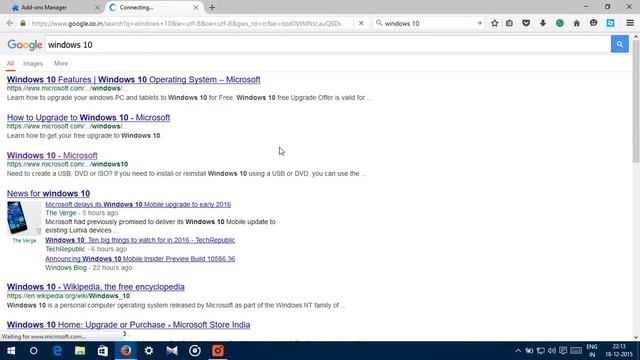Stop loading with the address bar X

(361, 23)
